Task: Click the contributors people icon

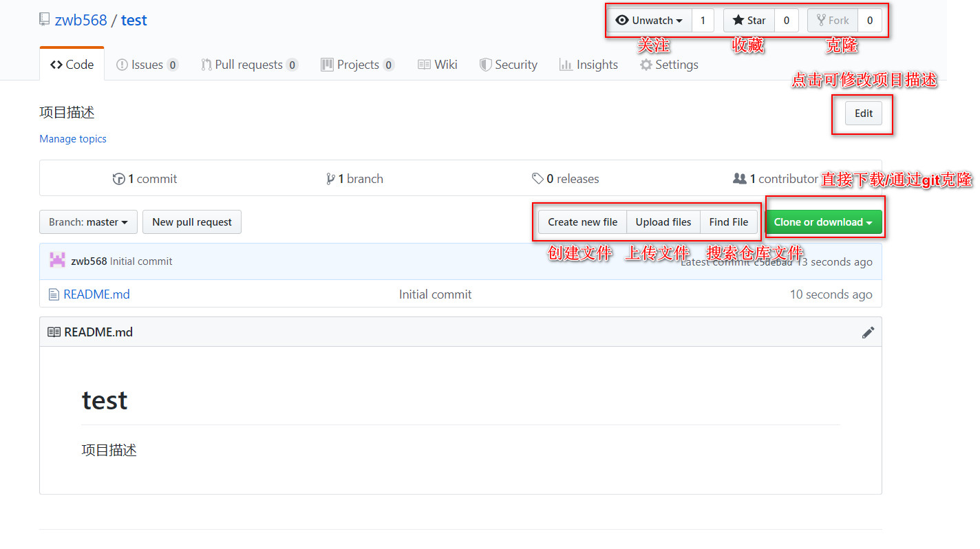Action: 739,178
